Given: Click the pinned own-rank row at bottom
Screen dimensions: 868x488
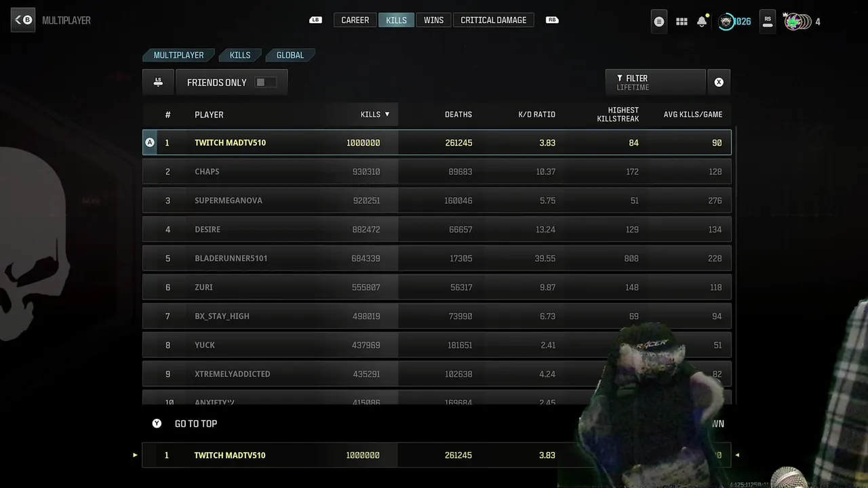Looking at the screenshot, I should coord(437,455).
